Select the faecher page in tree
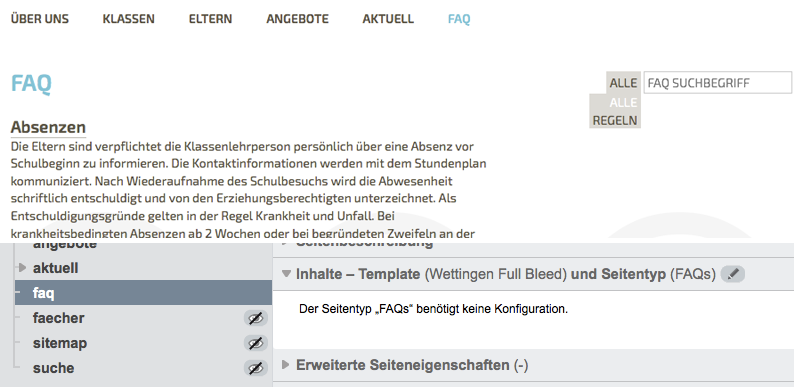This screenshot has height=389, width=794. (x=59, y=318)
